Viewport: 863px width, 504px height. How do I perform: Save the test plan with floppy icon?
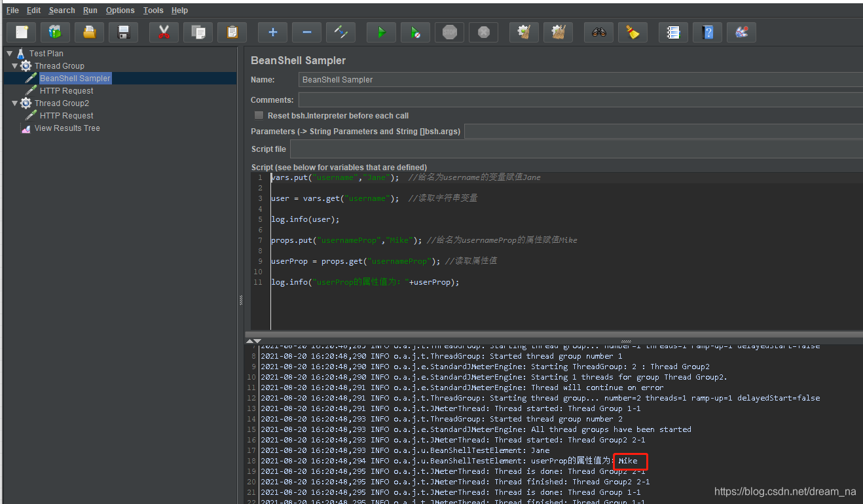tap(123, 32)
